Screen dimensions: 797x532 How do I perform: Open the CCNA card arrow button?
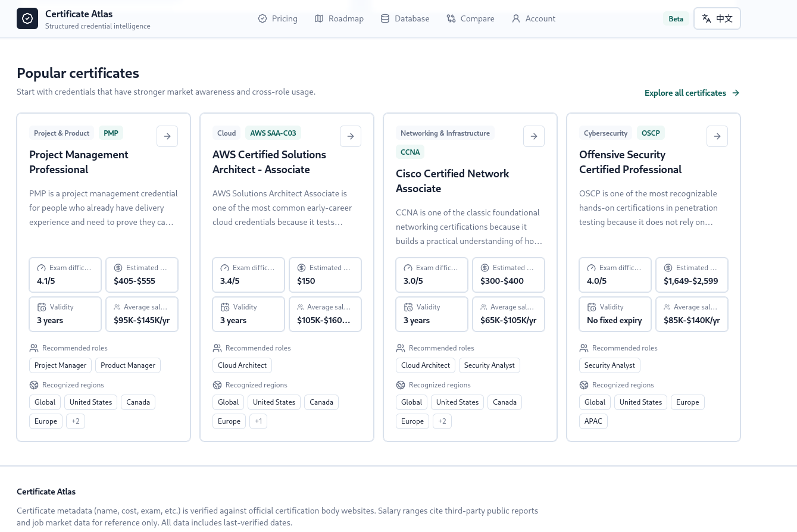(x=534, y=136)
